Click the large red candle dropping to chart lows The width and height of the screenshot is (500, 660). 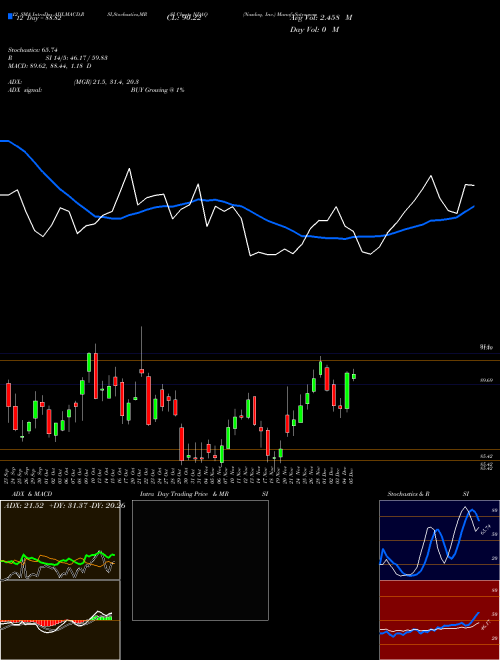(182, 444)
